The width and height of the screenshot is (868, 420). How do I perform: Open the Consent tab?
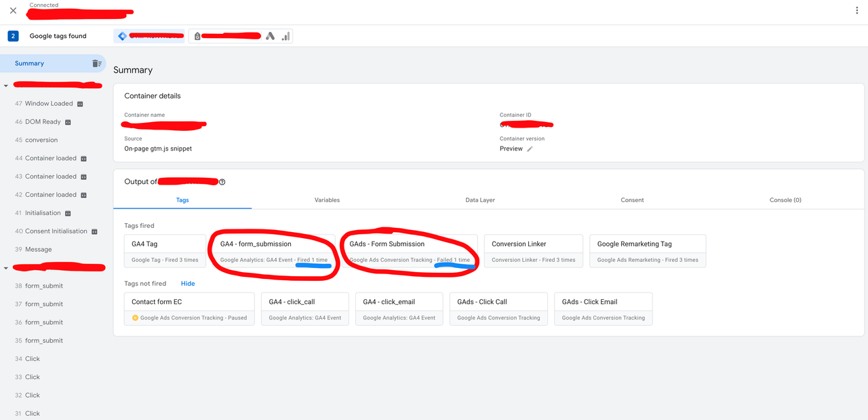pos(632,200)
